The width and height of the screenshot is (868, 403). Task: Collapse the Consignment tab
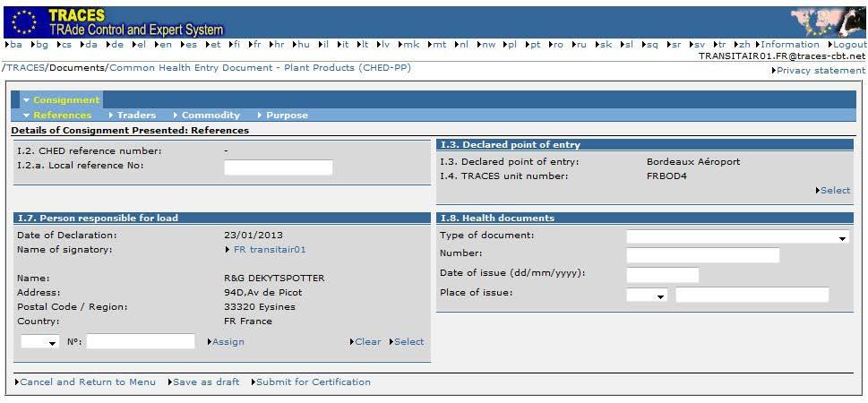pos(62,100)
